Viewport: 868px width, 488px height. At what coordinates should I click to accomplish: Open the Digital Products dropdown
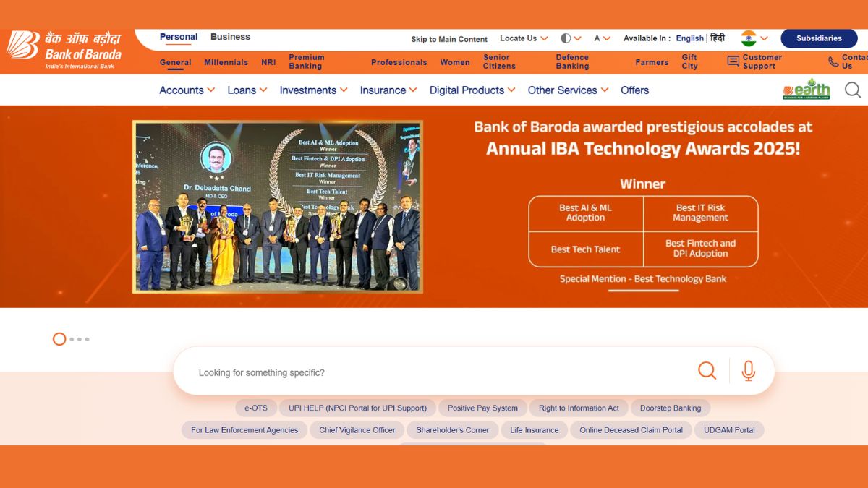point(472,90)
